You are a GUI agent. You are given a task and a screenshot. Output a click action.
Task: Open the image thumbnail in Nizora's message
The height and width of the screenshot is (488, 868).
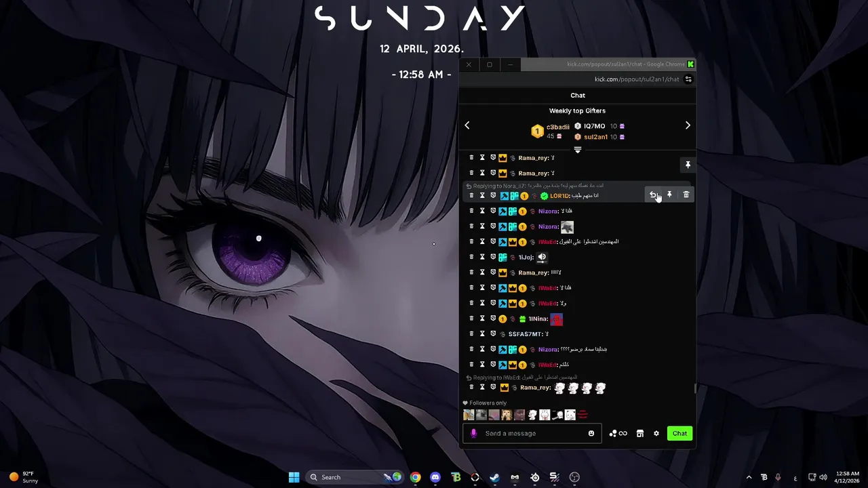pos(567,227)
